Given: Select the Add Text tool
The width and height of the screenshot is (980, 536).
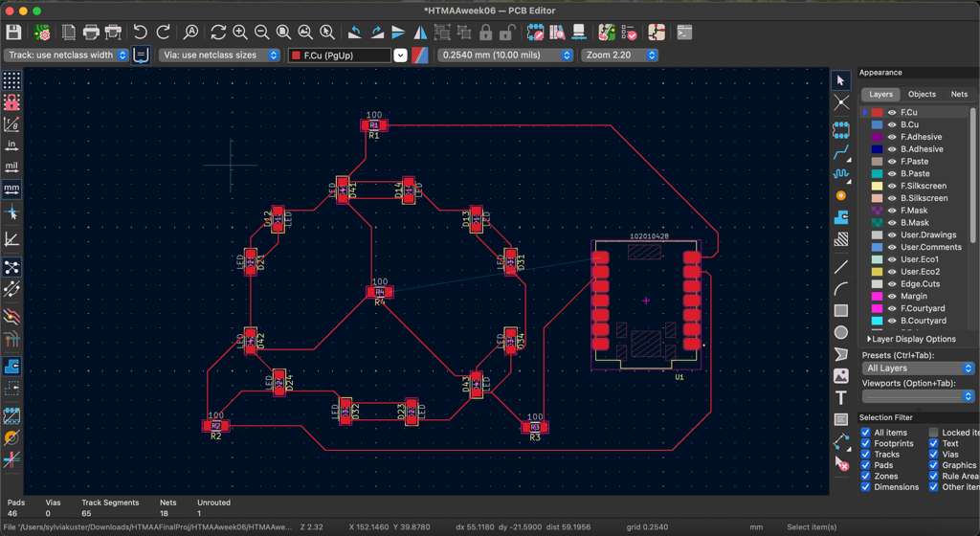Looking at the screenshot, I should coord(841,397).
